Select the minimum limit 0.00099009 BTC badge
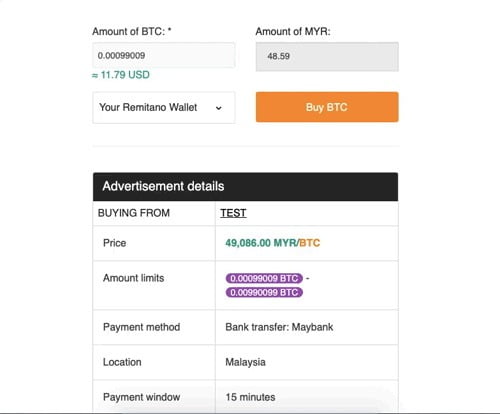The image size is (500, 414). pyautogui.click(x=264, y=278)
